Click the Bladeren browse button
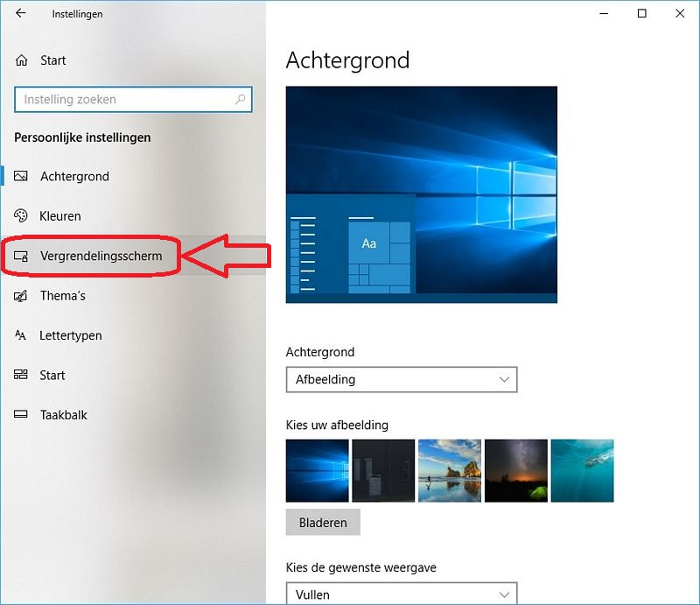This screenshot has height=605, width=700. click(x=323, y=522)
